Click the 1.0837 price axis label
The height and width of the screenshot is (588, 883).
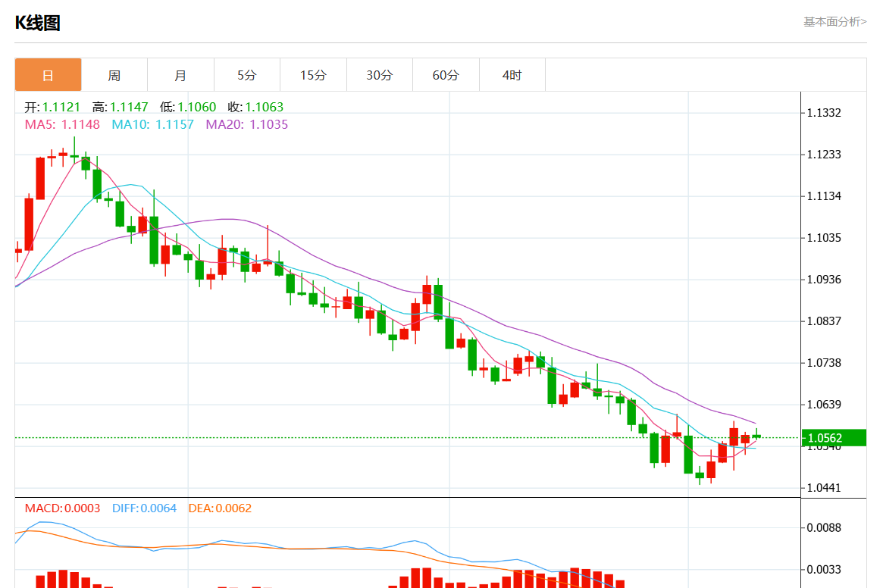pyautogui.click(x=824, y=321)
